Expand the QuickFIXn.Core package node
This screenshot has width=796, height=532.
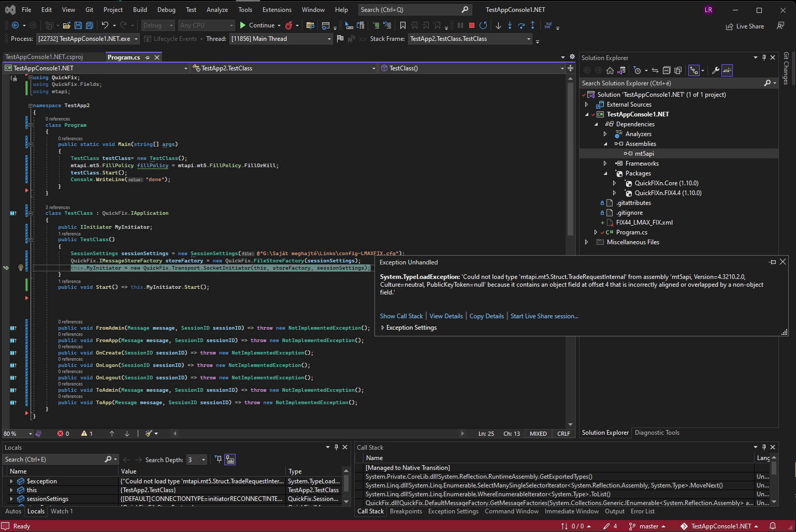[614, 183]
